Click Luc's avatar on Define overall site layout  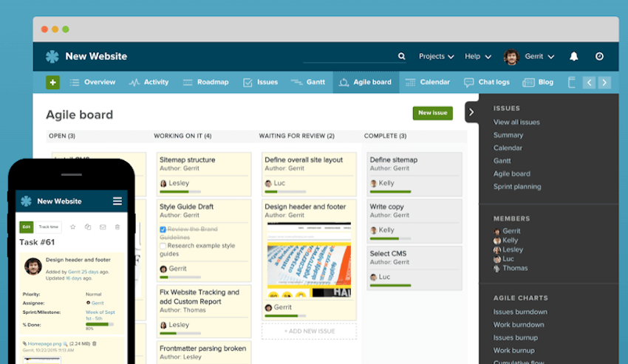pyautogui.click(x=268, y=183)
